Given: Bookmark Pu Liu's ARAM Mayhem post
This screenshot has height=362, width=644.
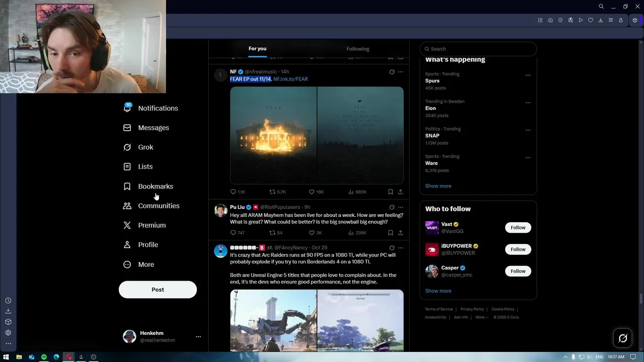Looking at the screenshot, I should point(390,233).
